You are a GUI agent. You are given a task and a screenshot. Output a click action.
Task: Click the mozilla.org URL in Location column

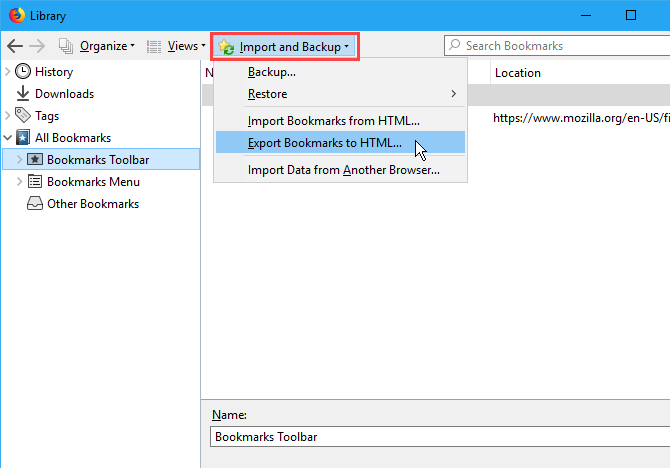(581, 118)
